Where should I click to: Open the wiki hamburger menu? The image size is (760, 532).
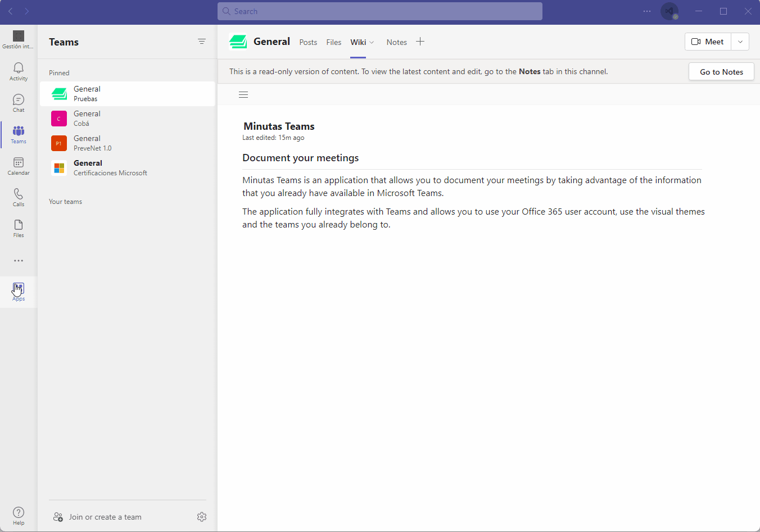243,94
